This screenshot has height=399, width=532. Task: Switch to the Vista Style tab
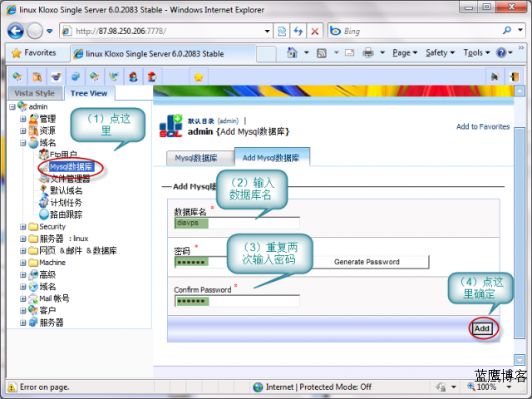click(x=35, y=93)
